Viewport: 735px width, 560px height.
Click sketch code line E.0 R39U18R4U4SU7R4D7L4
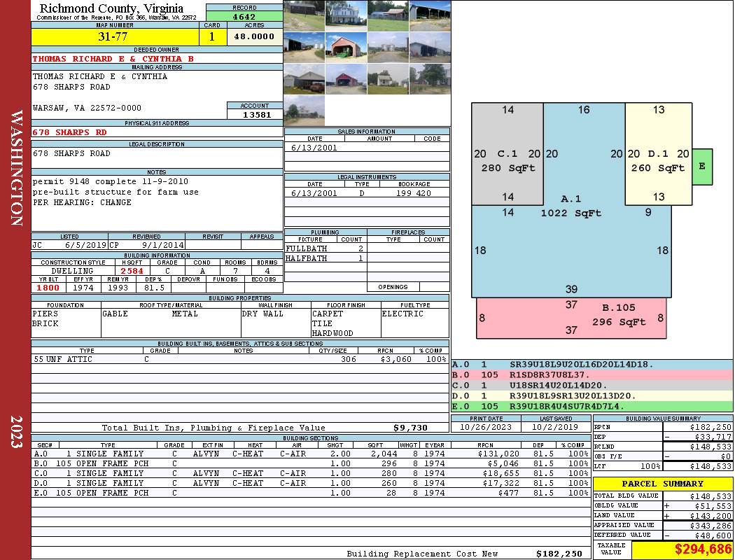point(592,406)
